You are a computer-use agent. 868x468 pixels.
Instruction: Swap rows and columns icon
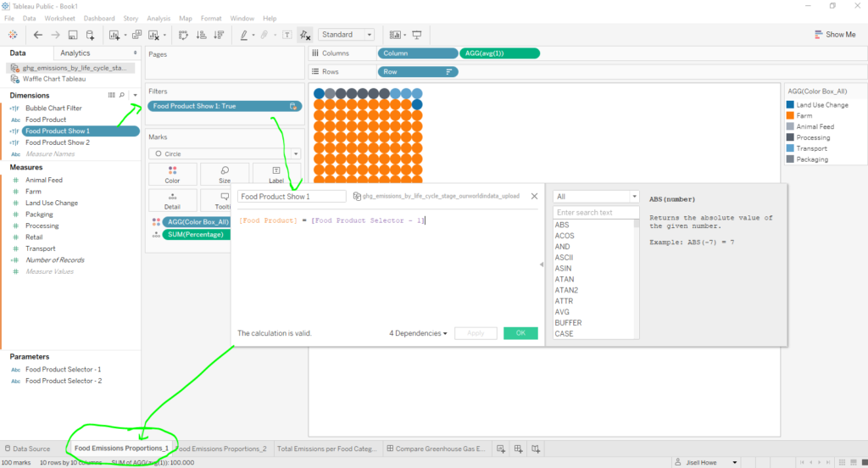click(x=183, y=35)
